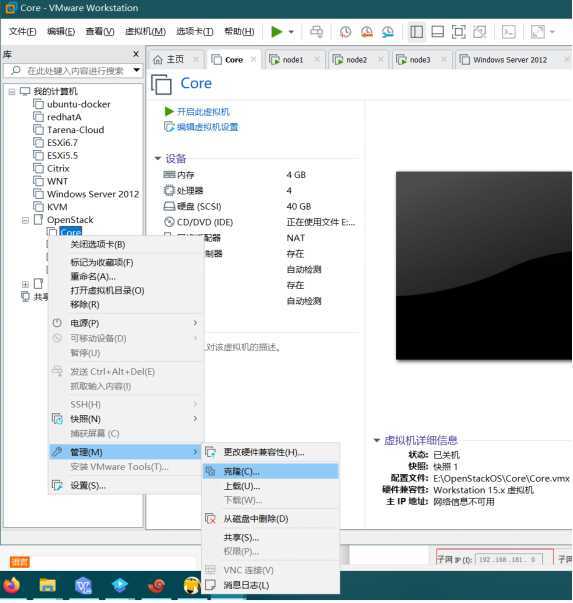The height and width of the screenshot is (603, 573).
Task: Open the 查看(V) menu
Action: click(100, 32)
